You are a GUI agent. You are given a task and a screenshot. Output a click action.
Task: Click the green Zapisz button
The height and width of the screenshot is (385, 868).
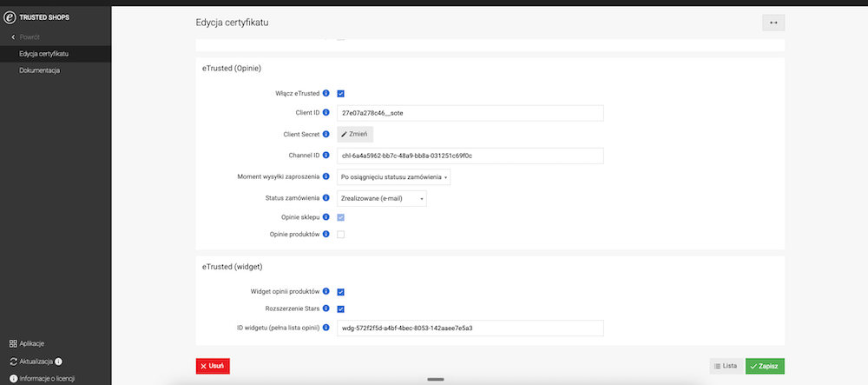[765, 366]
